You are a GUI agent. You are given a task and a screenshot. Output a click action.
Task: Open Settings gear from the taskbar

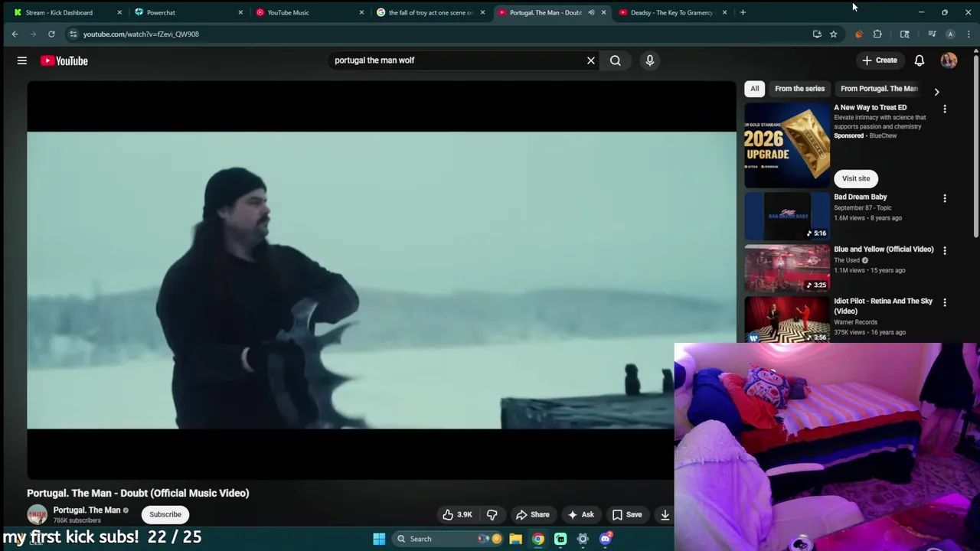583,539
